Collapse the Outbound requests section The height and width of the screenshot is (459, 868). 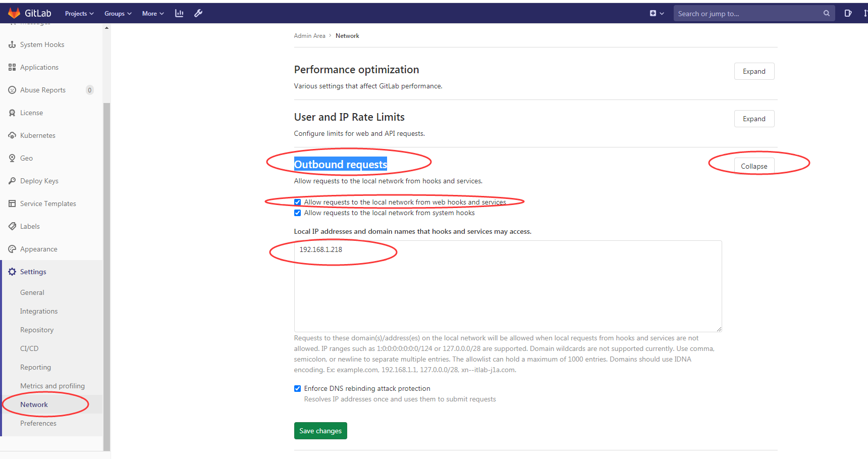754,166
